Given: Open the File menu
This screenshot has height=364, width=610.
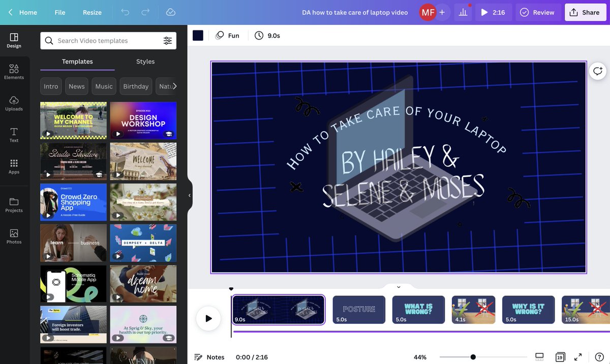Looking at the screenshot, I should click(x=59, y=12).
